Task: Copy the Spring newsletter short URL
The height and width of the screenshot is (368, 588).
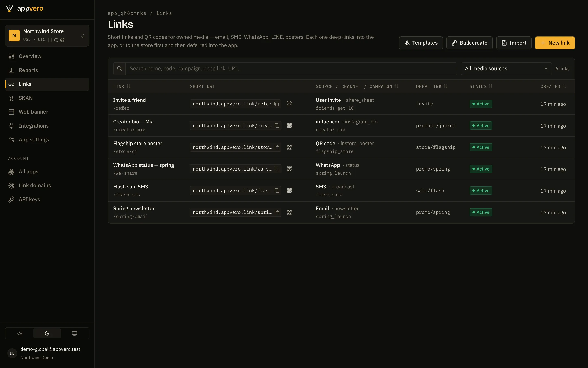Action: pyautogui.click(x=277, y=212)
